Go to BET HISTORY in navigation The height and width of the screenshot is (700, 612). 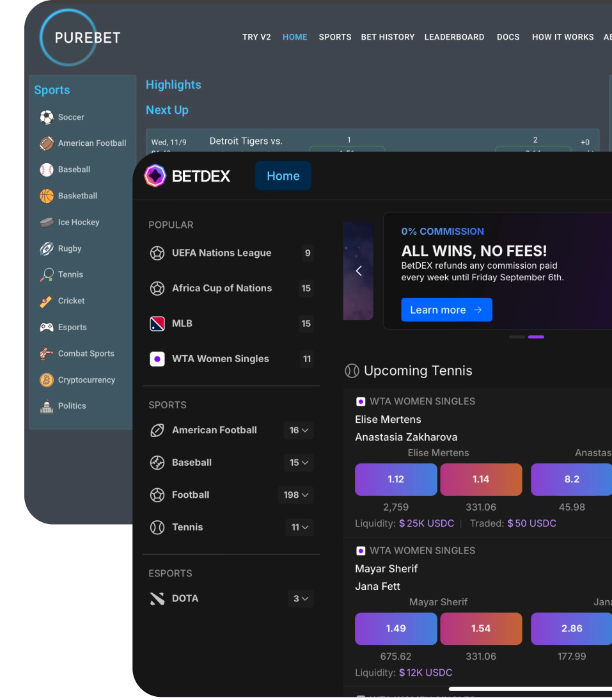click(x=388, y=37)
